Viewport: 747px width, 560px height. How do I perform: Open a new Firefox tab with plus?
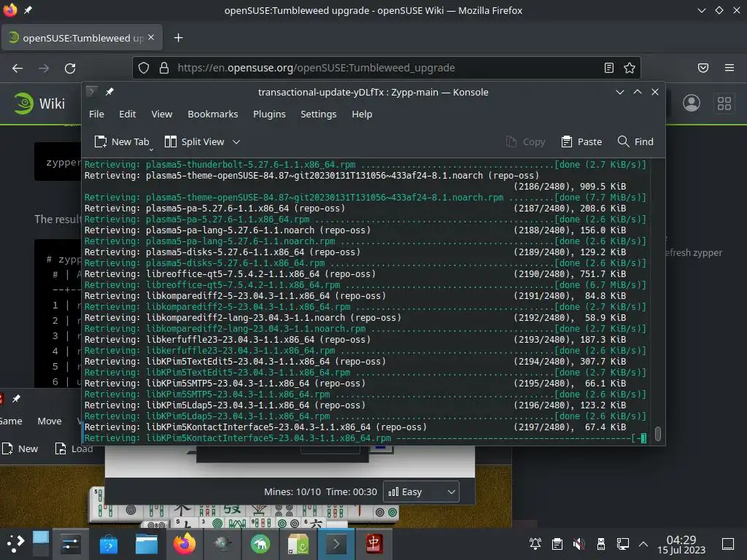(178, 38)
